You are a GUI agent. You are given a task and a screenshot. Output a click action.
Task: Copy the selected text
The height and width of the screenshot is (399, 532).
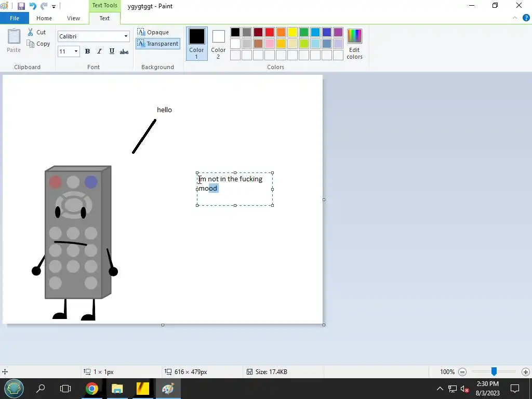(x=38, y=44)
